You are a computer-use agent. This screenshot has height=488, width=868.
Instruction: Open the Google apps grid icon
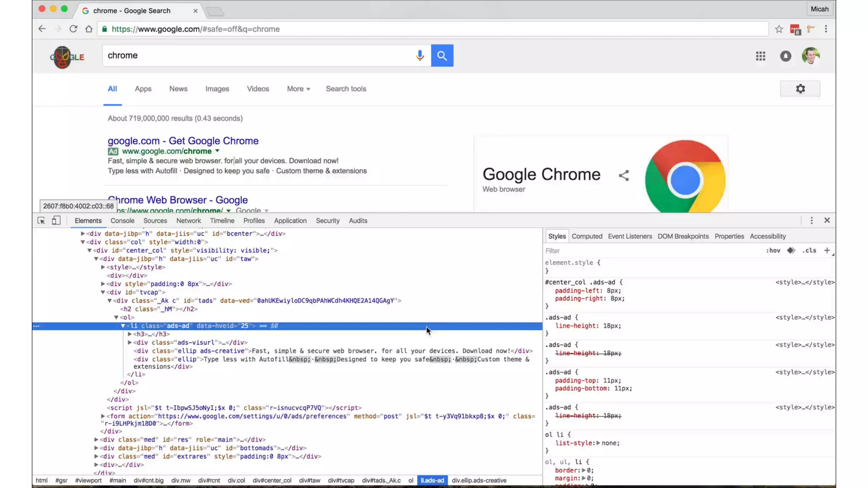click(760, 56)
